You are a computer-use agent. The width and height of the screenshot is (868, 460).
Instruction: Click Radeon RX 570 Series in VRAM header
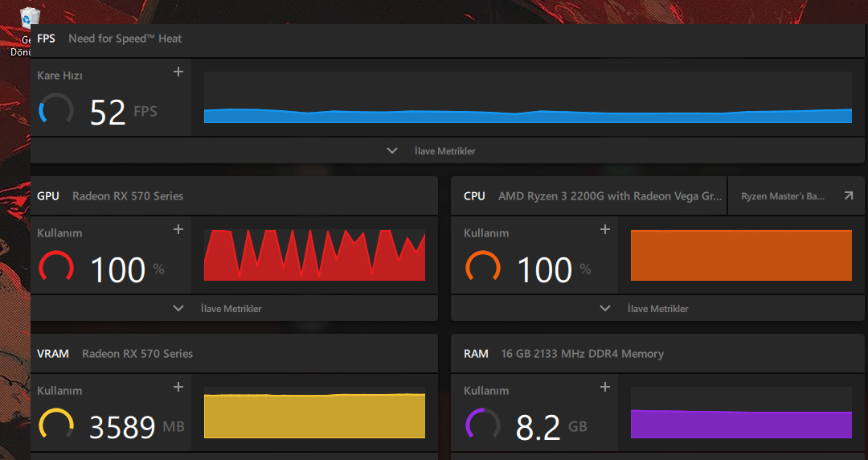137,354
